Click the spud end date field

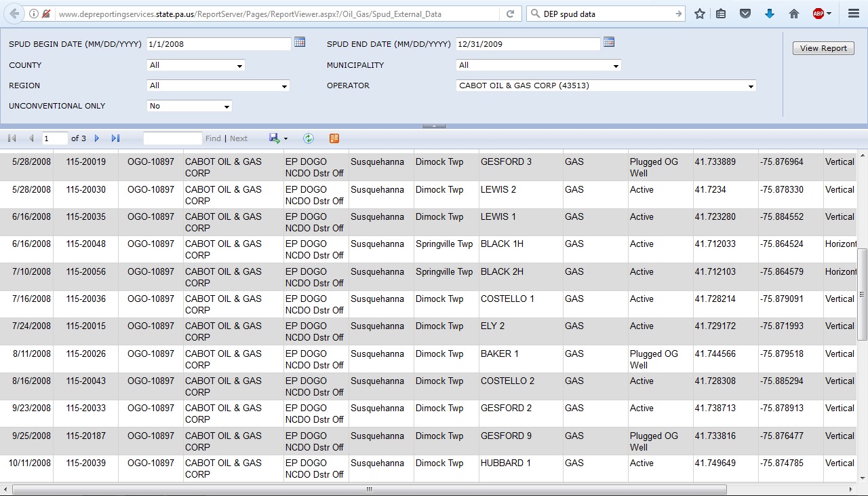(x=528, y=44)
